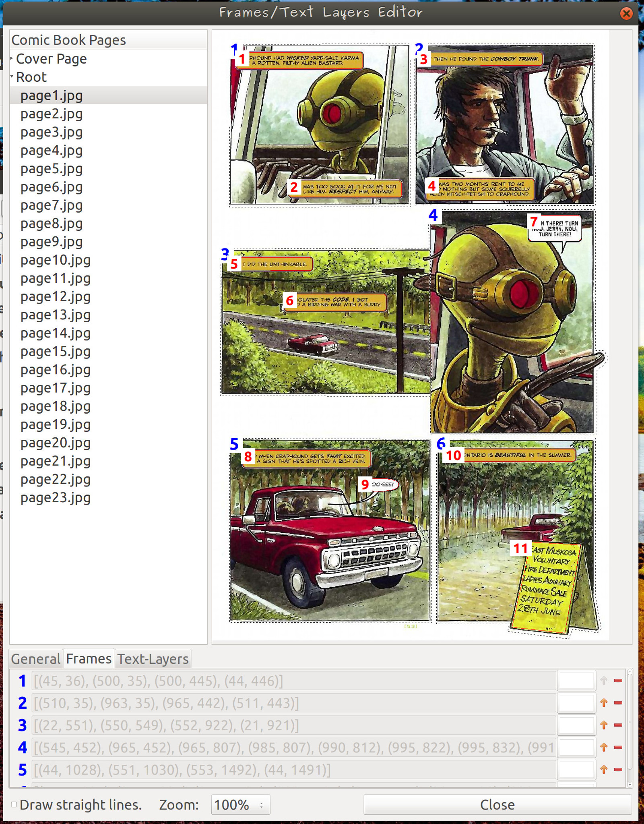Collapse the Root tree node

pos(12,76)
